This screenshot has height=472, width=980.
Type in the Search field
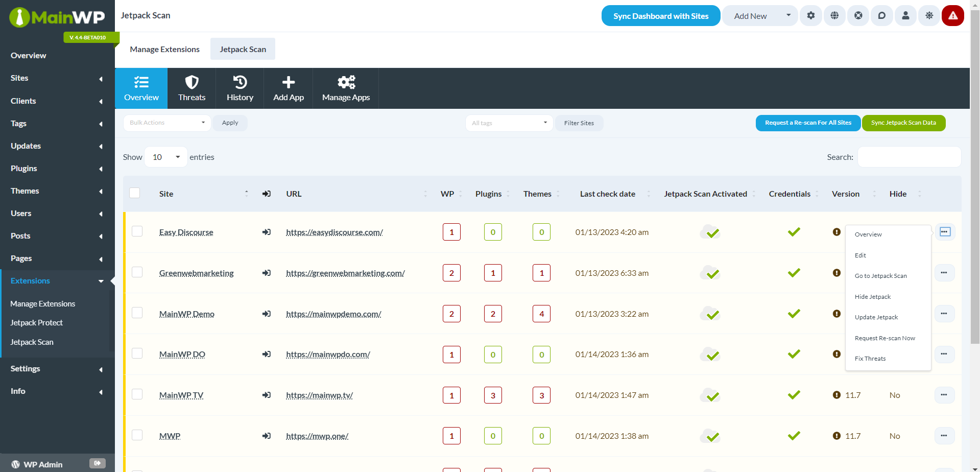click(x=909, y=157)
